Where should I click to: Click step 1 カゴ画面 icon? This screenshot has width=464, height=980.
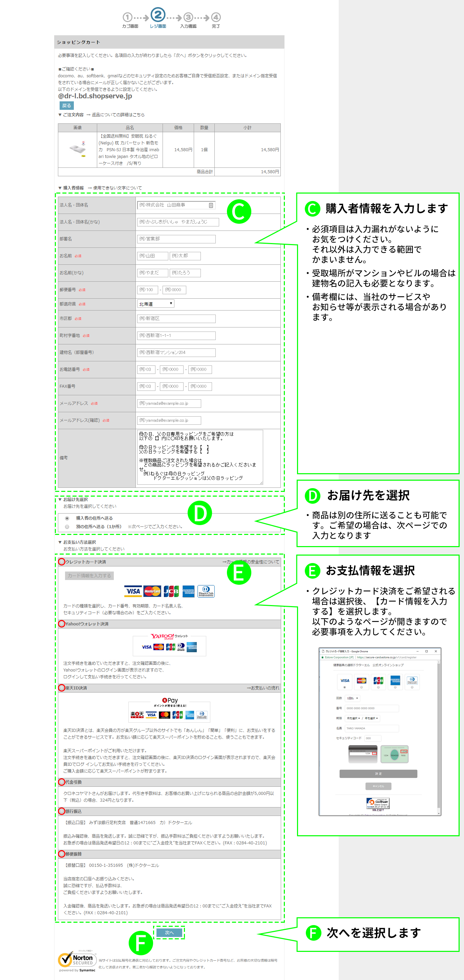(127, 17)
